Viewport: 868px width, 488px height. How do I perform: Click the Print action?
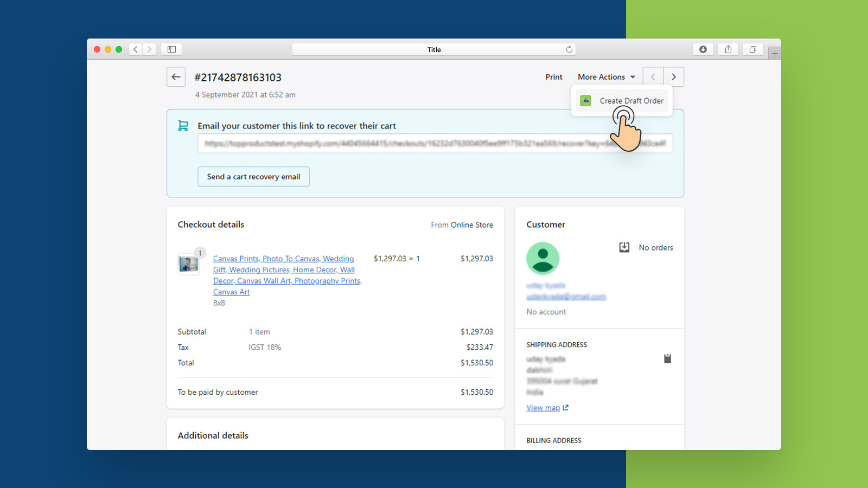pos(554,77)
